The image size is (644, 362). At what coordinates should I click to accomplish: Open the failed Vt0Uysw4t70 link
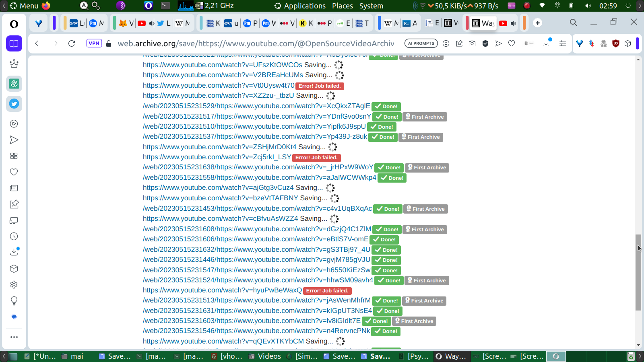point(219,85)
